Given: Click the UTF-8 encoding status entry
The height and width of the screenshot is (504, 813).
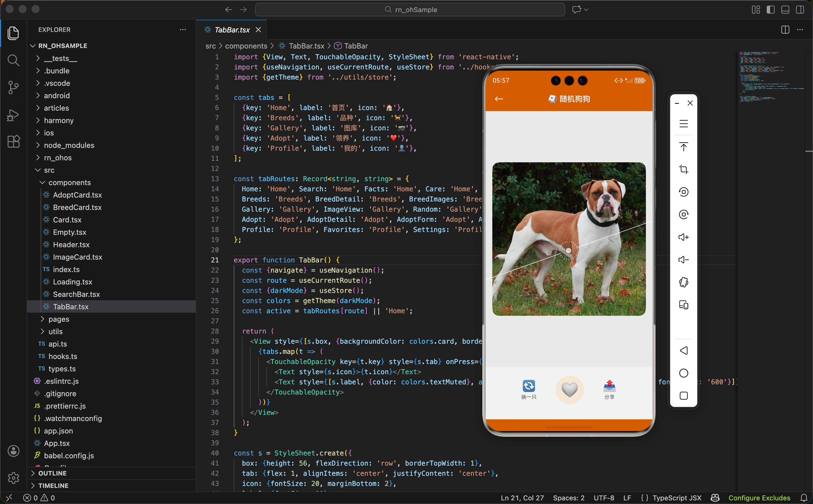Looking at the screenshot, I should [x=604, y=498].
